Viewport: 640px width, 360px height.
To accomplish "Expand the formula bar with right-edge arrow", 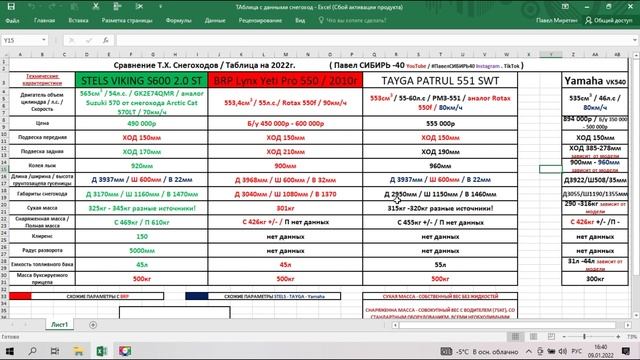I will coord(635,40).
